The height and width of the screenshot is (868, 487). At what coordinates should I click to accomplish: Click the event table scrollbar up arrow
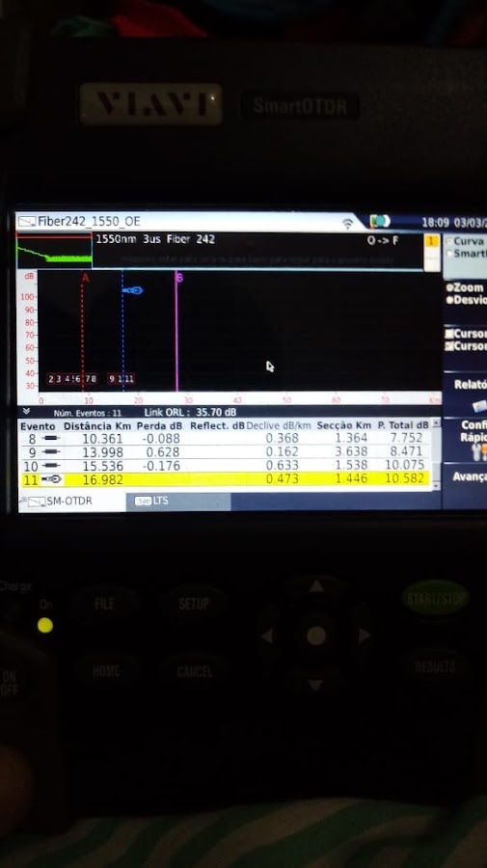pyautogui.click(x=436, y=423)
